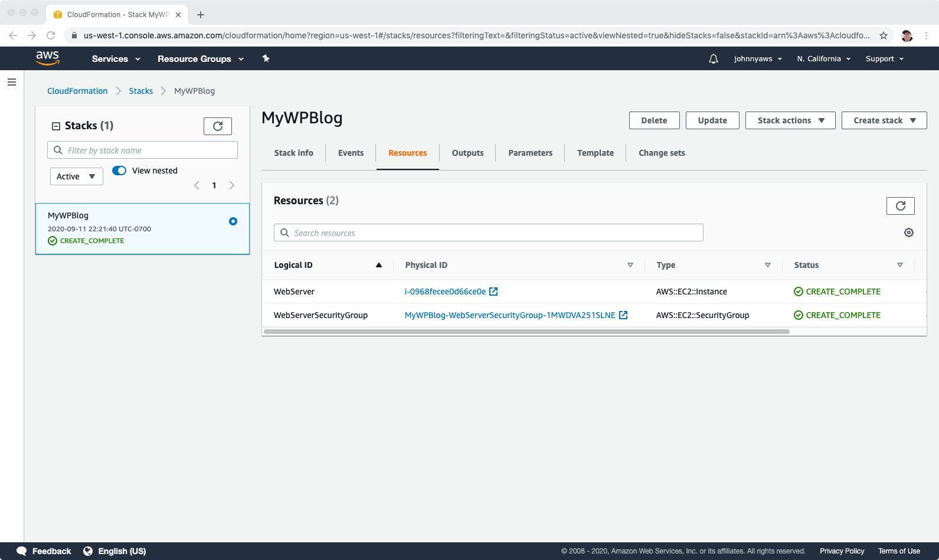Viewport: 939px width, 560px height.
Task: Open the hamburger side navigation menu
Action: [x=12, y=82]
